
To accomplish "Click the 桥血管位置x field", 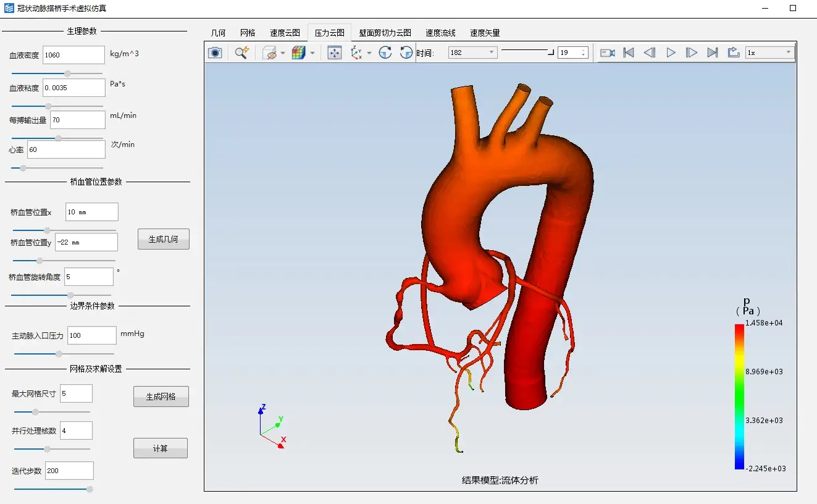I will click(91, 212).
